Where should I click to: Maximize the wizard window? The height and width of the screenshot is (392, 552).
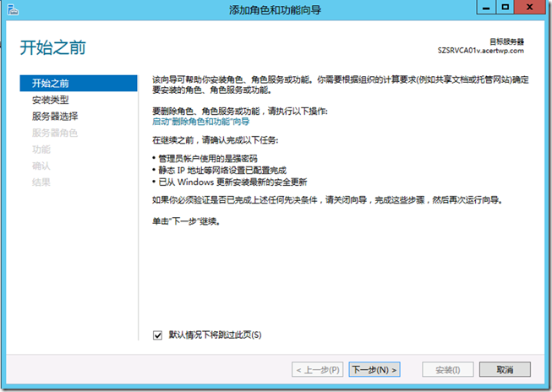[x=506, y=7]
